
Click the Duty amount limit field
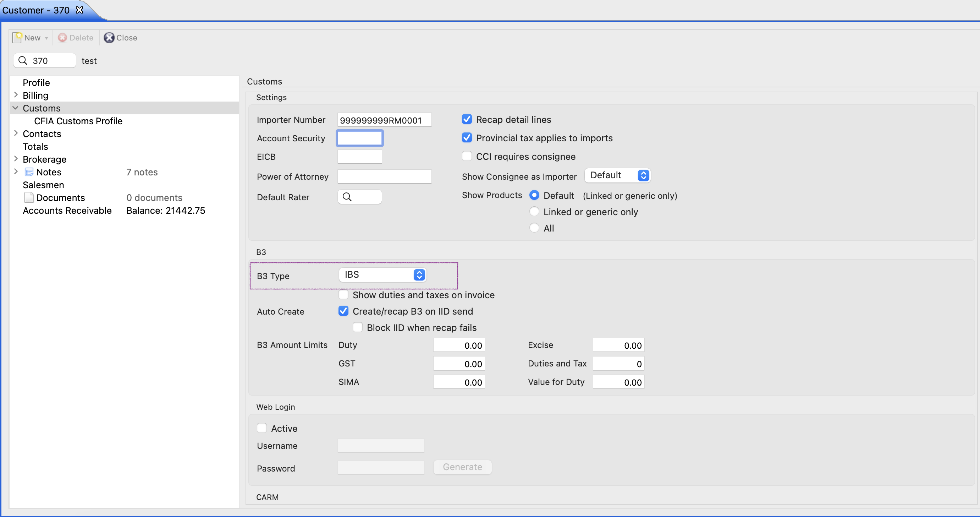(x=459, y=345)
